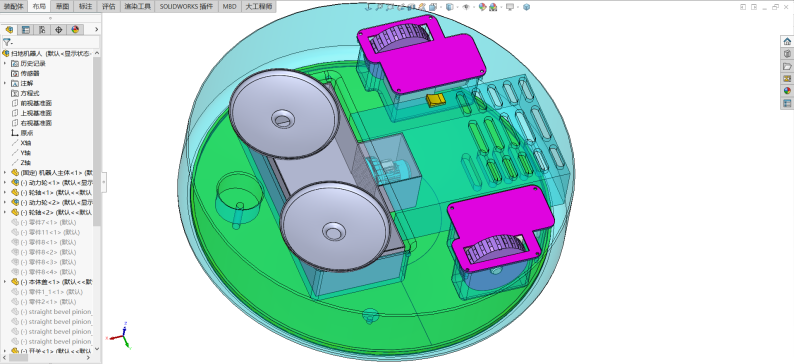This screenshot has width=794, height=364.
Task: Open Display Style cube icon
Action: 450,7
